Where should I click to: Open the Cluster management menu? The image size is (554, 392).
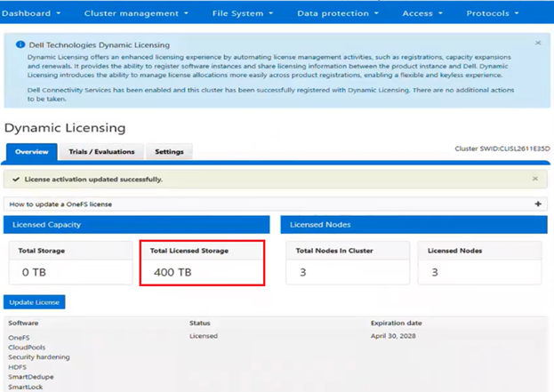pos(135,13)
